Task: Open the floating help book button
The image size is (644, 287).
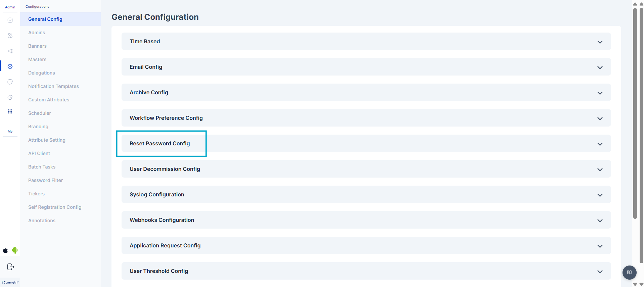Action: 629,272
